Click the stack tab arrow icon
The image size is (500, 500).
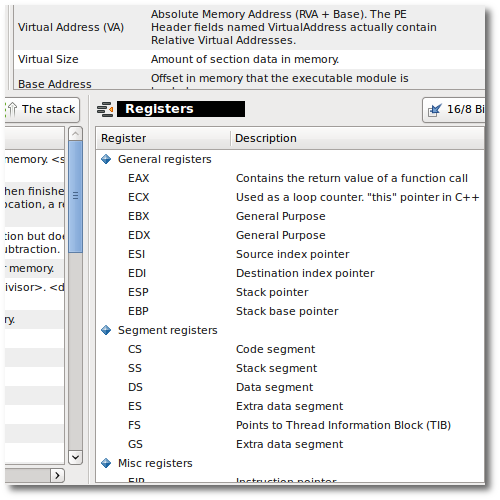pos(12,109)
